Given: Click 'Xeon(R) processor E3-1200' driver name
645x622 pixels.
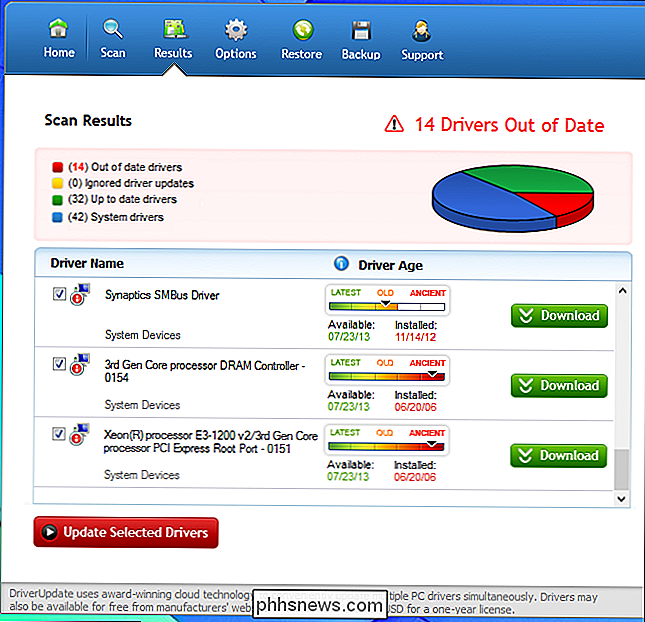Looking at the screenshot, I should tap(211, 441).
